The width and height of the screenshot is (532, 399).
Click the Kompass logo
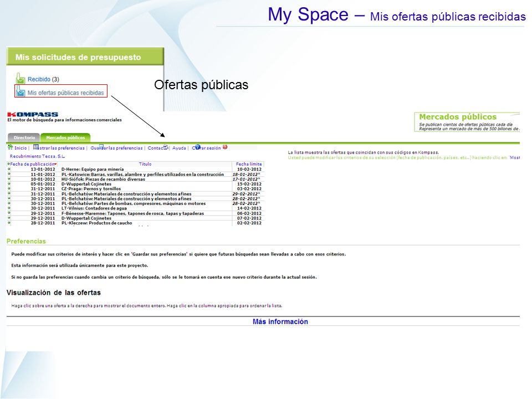pos(33,114)
